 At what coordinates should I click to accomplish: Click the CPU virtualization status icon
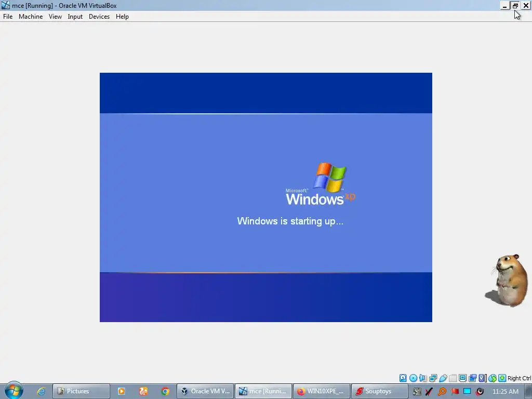coord(483,378)
